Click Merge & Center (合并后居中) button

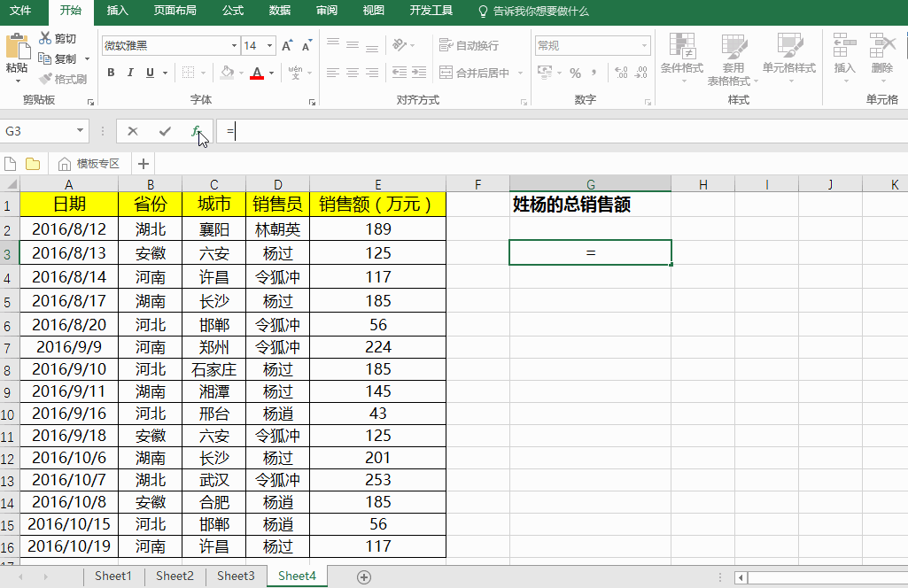point(475,73)
